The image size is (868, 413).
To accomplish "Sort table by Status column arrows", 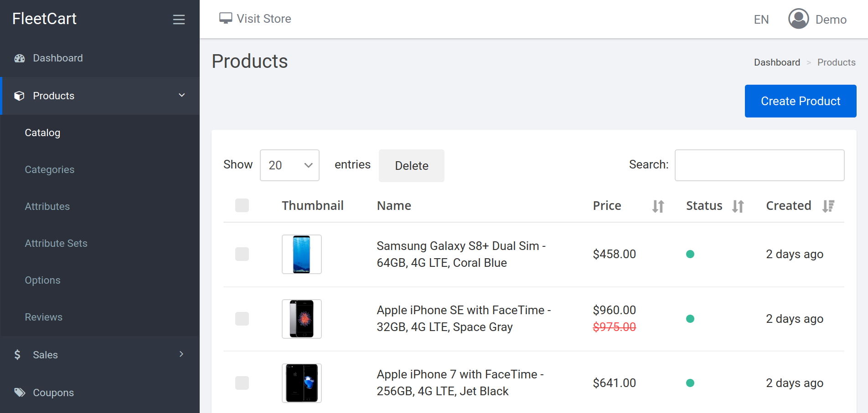I will coord(738,206).
